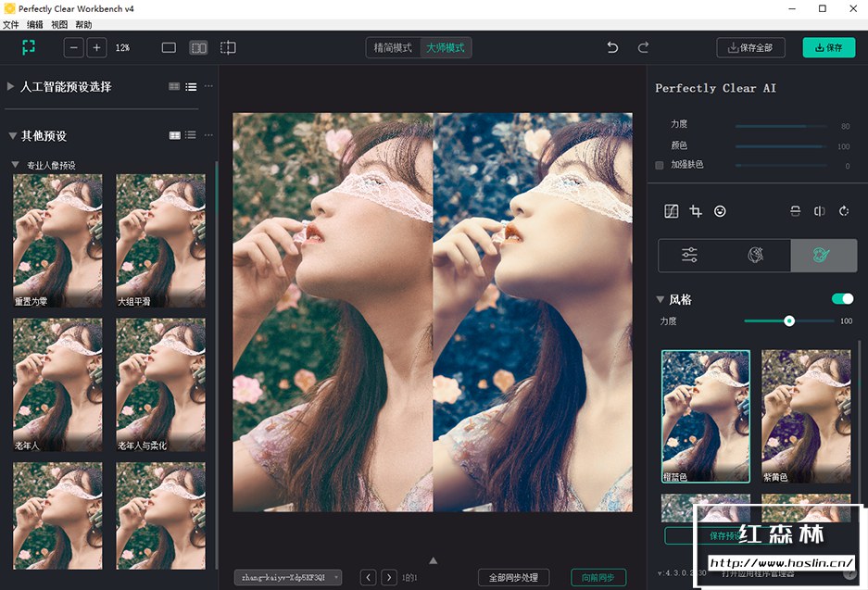Click the AI 力度 slider track
Viewport: 868px width, 590px height.
(781, 126)
